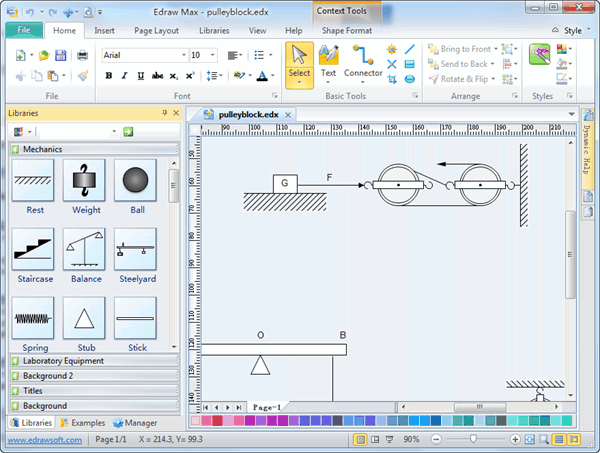
Task: Select the Select pointer tool
Action: point(299,62)
